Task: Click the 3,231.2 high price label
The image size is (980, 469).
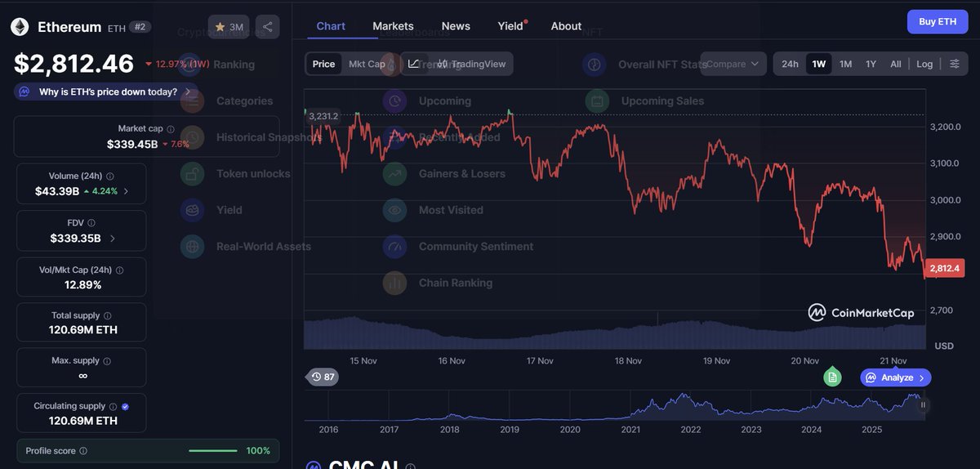Action: pos(323,116)
